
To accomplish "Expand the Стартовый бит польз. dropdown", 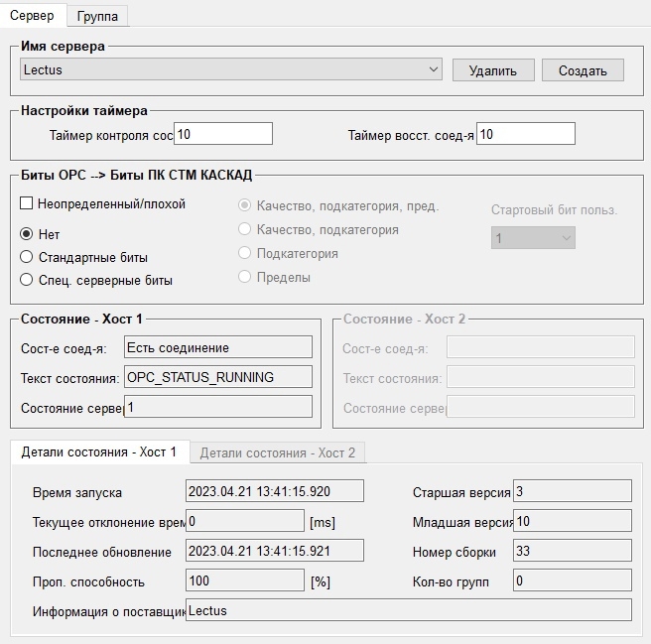I will coord(533,238).
